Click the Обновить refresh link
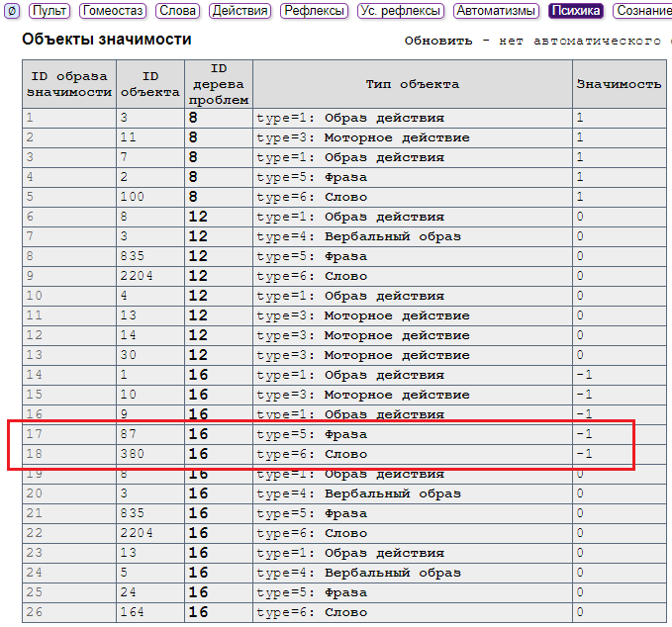This screenshot has height=627, width=672. click(436, 41)
